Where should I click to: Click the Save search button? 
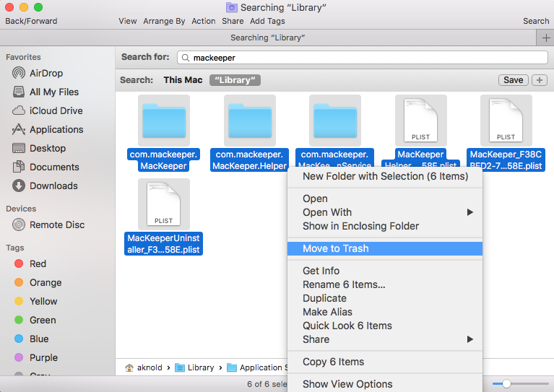coord(514,80)
